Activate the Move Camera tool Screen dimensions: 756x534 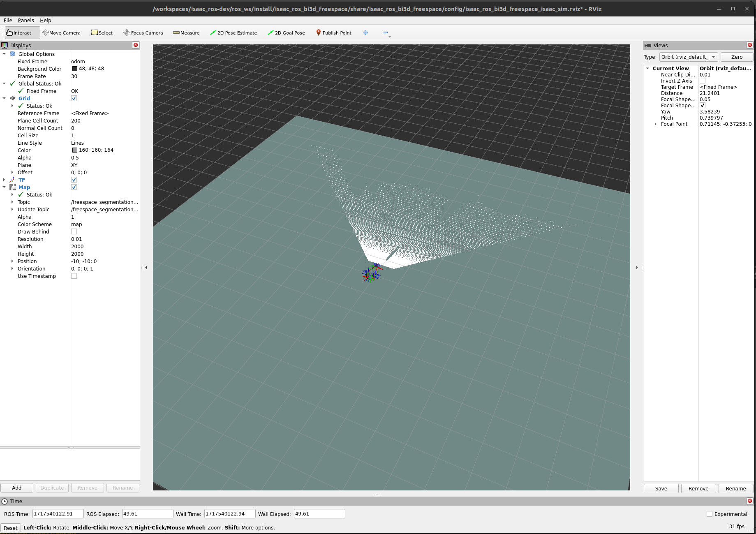click(61, 33)
